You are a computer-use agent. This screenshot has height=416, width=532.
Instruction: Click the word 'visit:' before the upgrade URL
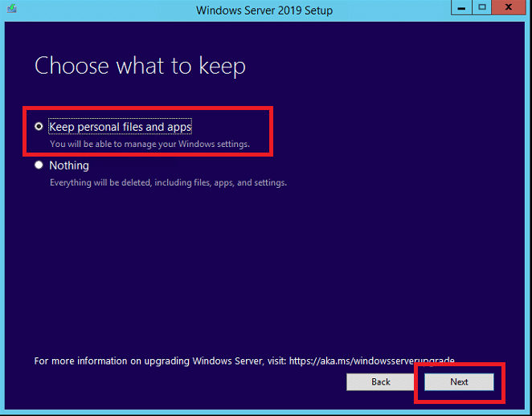276,361
